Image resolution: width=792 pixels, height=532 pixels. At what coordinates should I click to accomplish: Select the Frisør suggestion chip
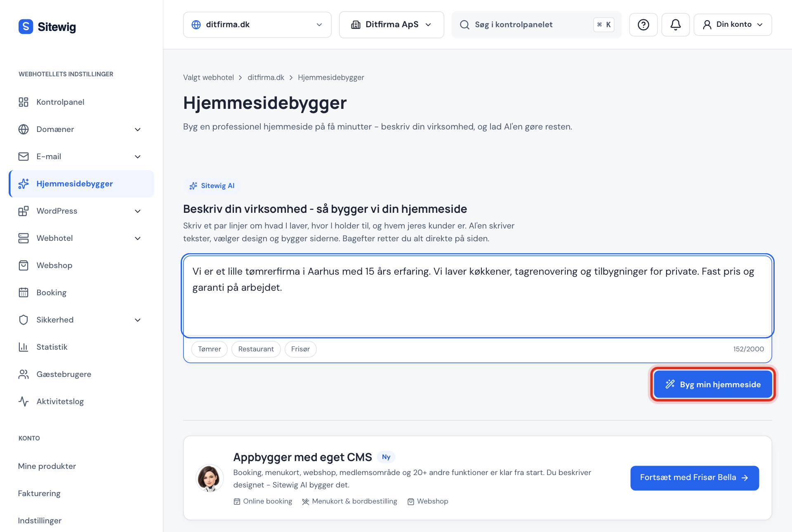coord(300,349)
